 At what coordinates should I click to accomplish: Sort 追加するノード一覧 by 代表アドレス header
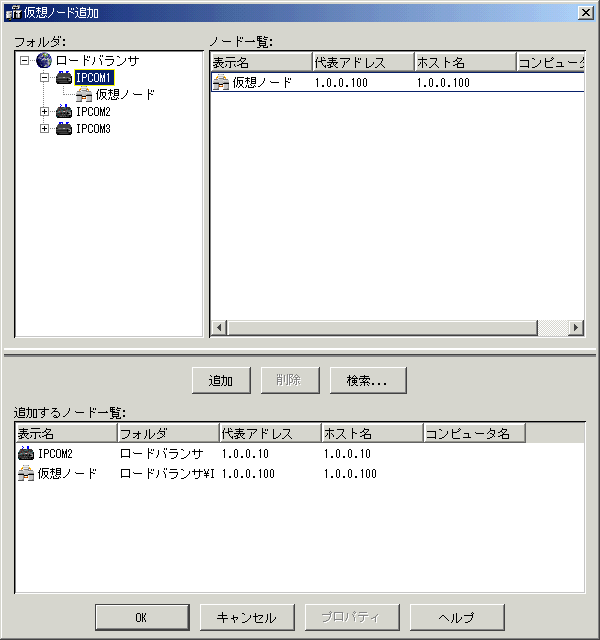[x=271, y=433]
